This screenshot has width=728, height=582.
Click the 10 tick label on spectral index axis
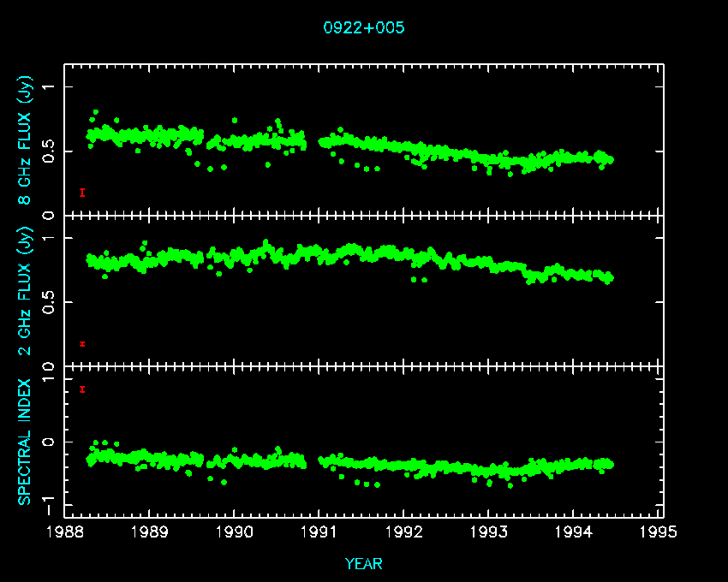50,369
